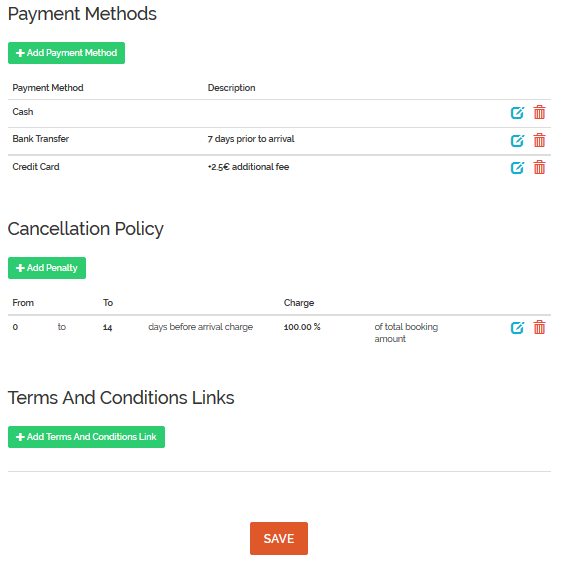Delete the Bank Transfer payment method

(539, 140)
